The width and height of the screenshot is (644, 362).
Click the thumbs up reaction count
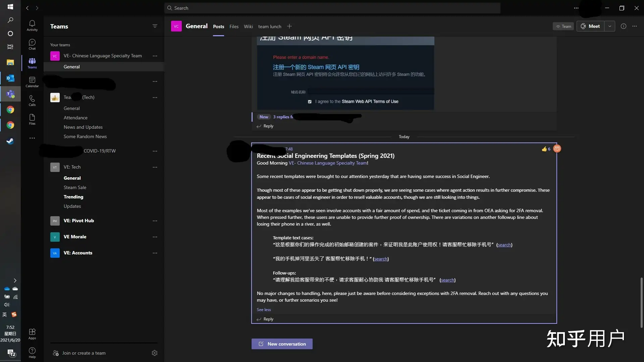click(x=546, y=149)
